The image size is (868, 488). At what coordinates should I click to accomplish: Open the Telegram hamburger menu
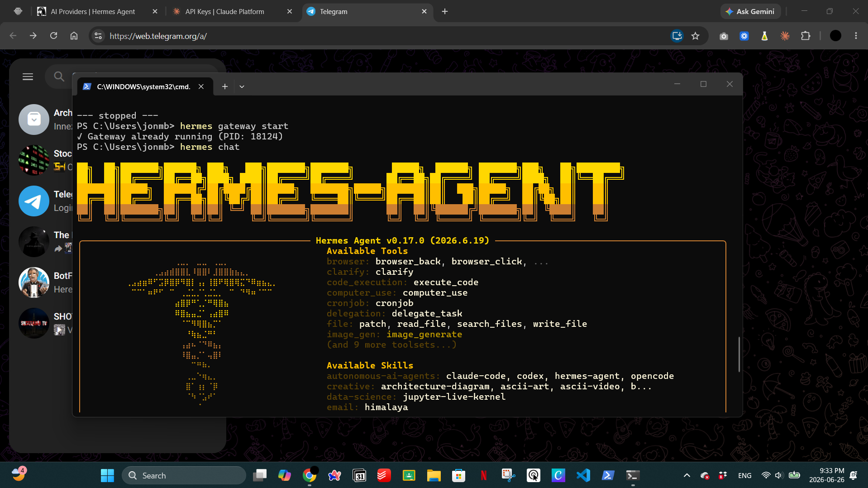[x=28, y=77]
